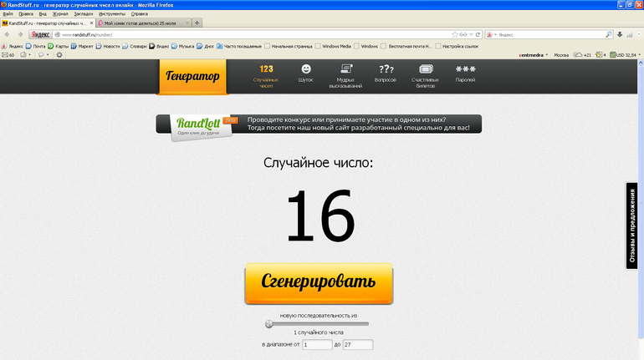Focus the range 'от' field with 1

tap(317, 345)
